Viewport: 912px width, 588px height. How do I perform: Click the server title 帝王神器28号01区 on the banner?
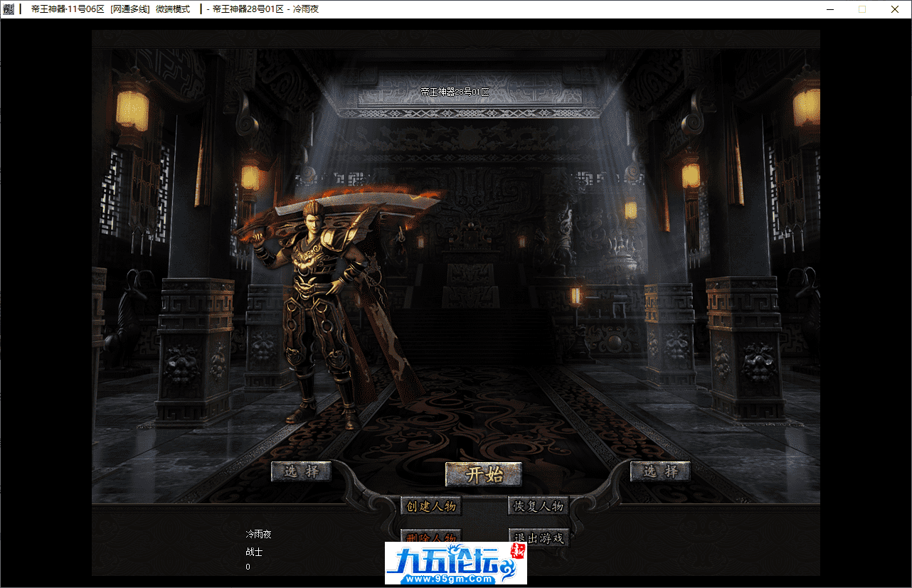(455, 92)
